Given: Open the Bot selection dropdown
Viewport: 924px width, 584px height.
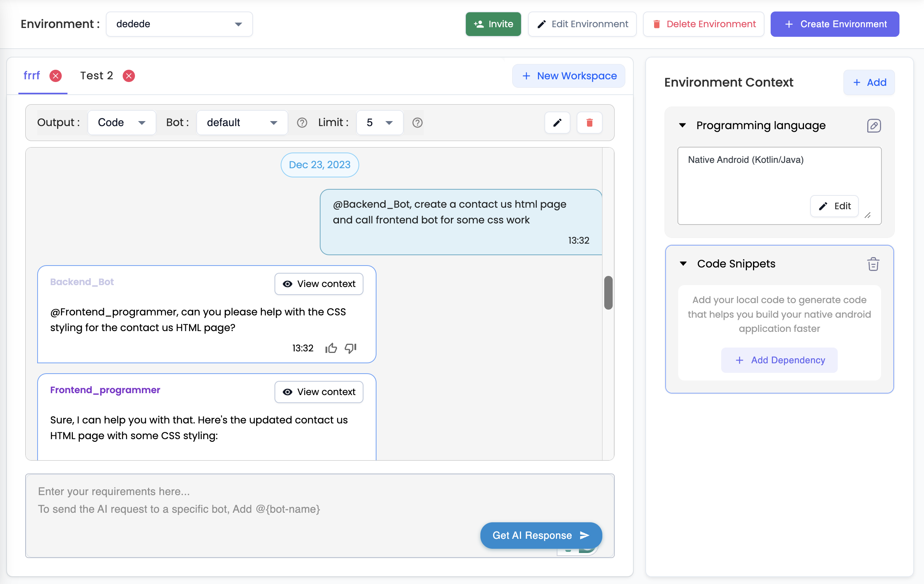Looking at the screenshot, I should coord(242,122).
